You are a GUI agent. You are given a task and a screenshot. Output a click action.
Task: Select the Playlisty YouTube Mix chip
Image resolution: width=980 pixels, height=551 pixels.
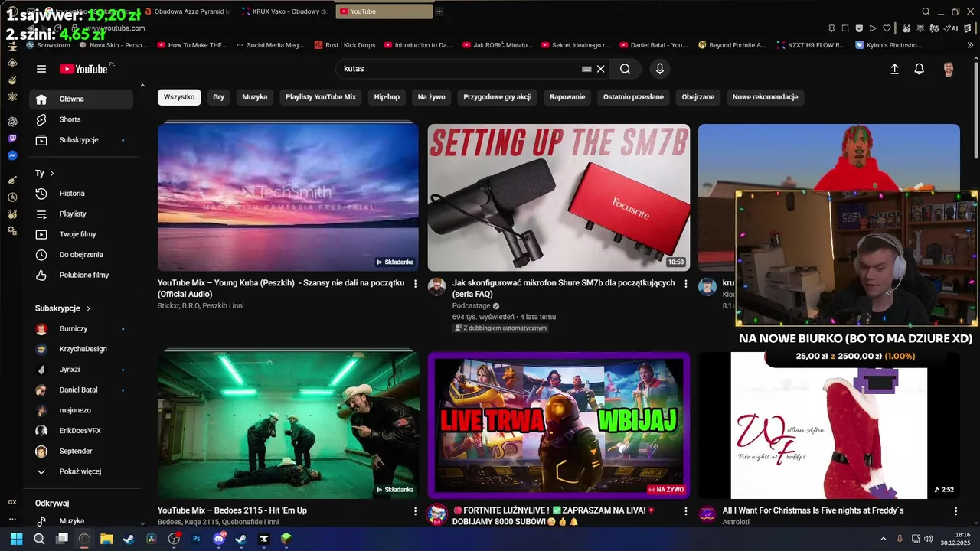coord(321,97)
